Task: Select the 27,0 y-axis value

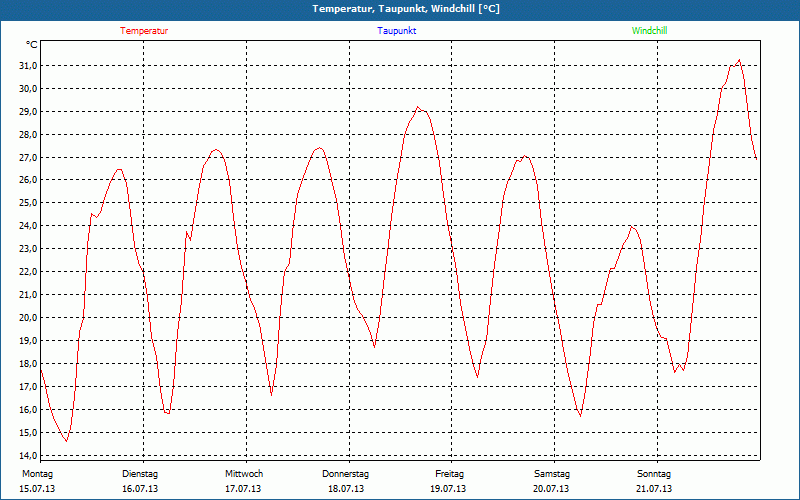Action: point(28,158)
